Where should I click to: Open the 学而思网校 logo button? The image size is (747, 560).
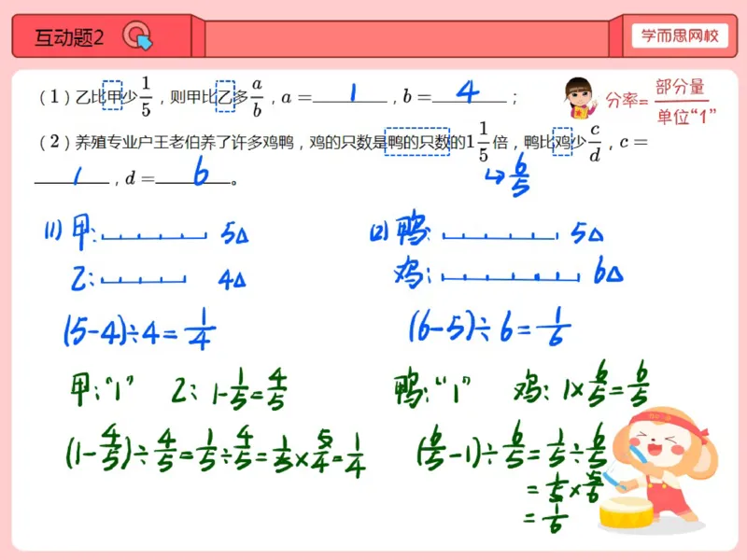[x=680, y=35]
